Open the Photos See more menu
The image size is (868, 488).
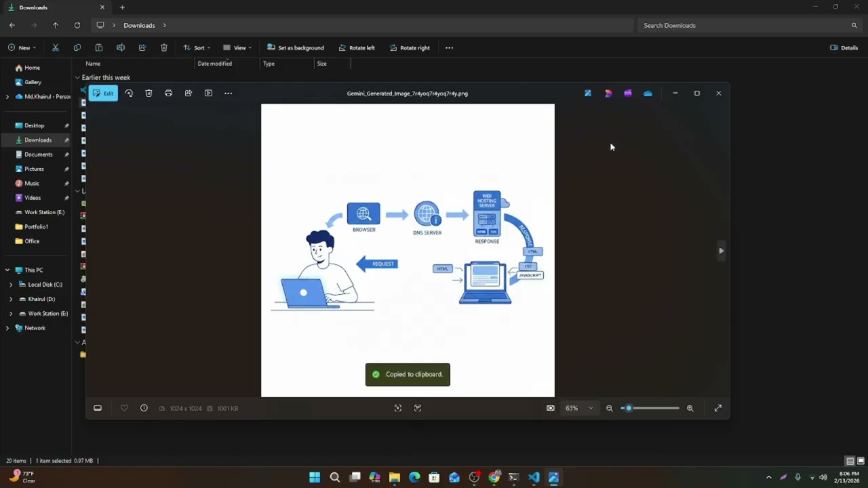pos(228,94)
